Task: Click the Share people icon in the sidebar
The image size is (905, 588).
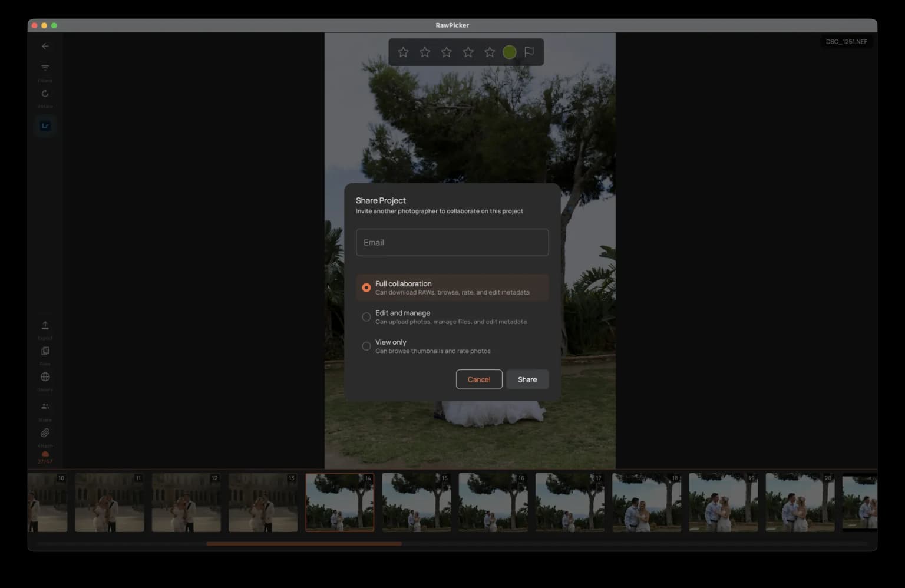Action: click(45, 407)
